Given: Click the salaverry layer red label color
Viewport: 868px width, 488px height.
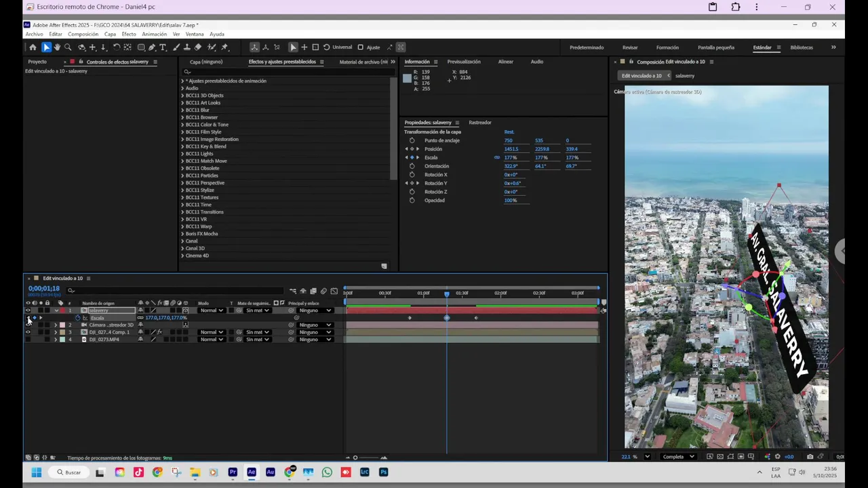Looking at the screenshot, I should [62, 310].
